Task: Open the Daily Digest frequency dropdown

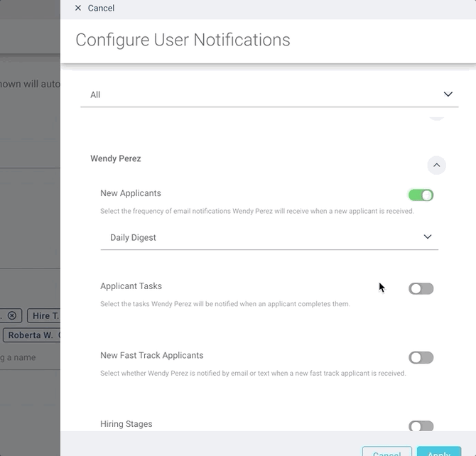Action: coord(269,237)
